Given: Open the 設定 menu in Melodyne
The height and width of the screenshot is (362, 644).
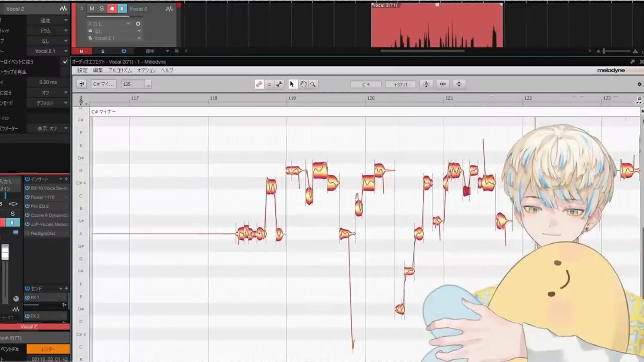Looking at the screenshot, I should click(x=82, y=70).
